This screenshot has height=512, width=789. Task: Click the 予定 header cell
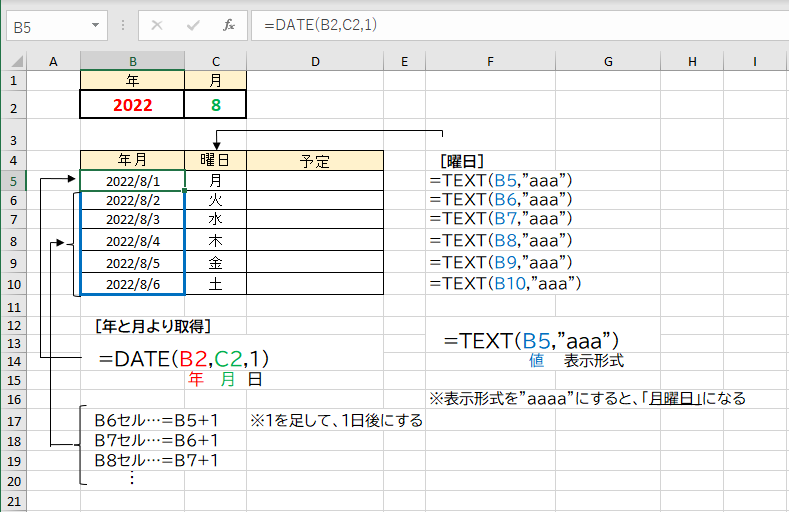pos(315,160)
